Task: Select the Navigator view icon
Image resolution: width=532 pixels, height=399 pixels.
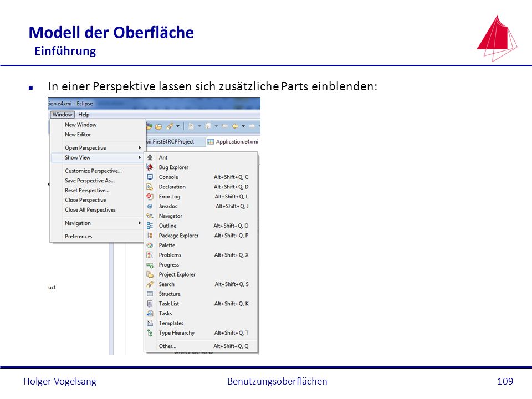Action: (150, 216)
